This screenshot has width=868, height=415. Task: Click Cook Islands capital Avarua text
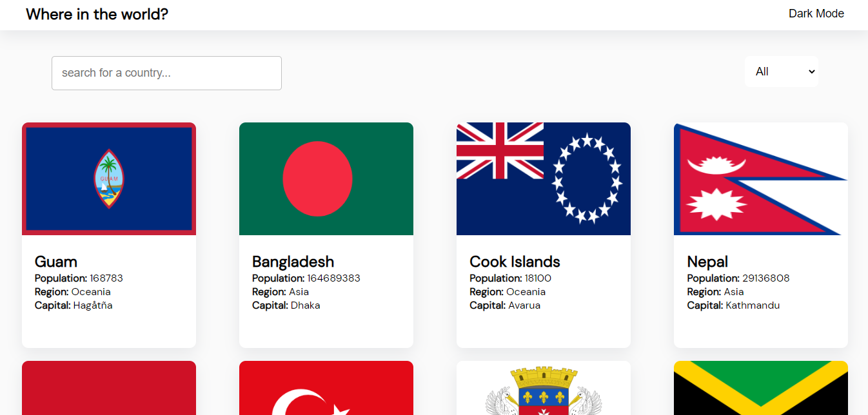505,305
